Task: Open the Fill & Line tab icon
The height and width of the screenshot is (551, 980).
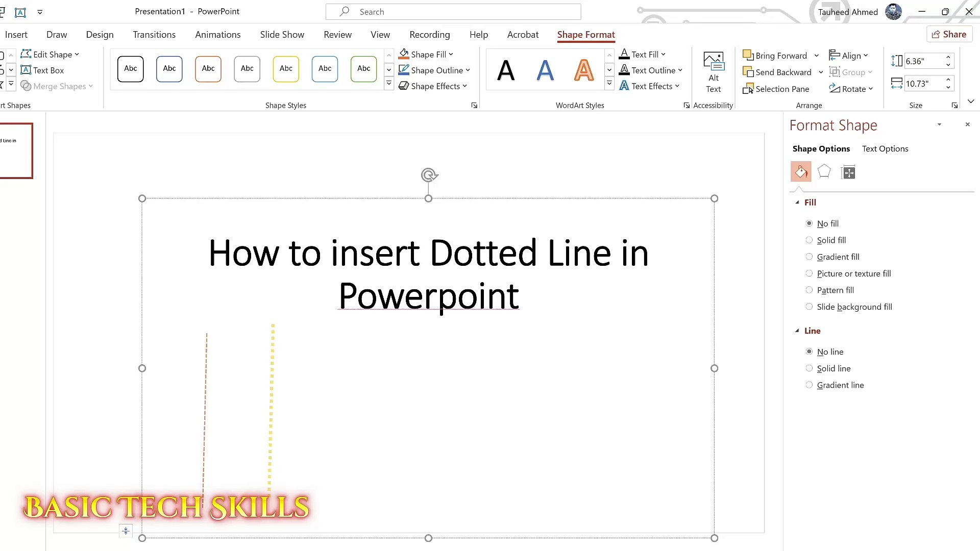Action: point(800,172)
